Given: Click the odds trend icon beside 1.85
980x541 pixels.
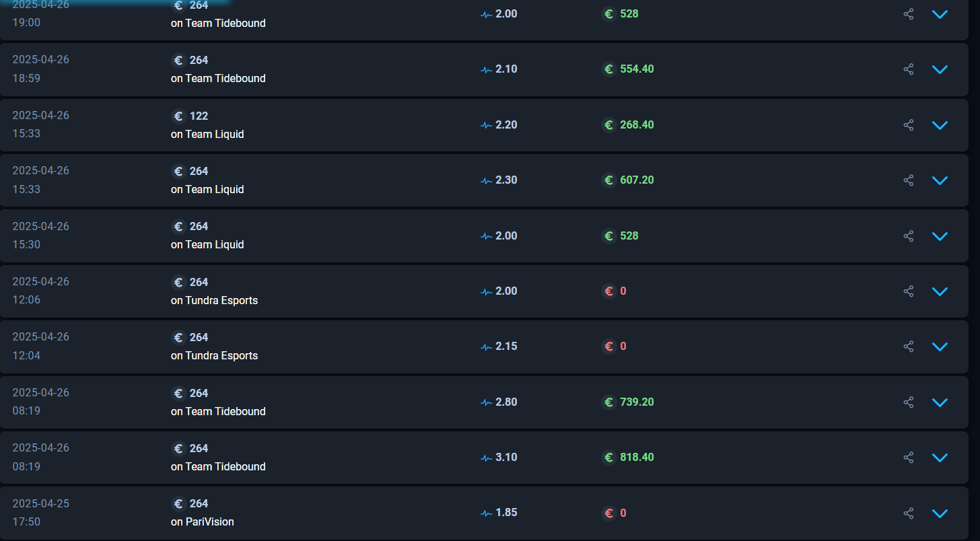Looking at the screenshot, I should (x=487, y=513).
